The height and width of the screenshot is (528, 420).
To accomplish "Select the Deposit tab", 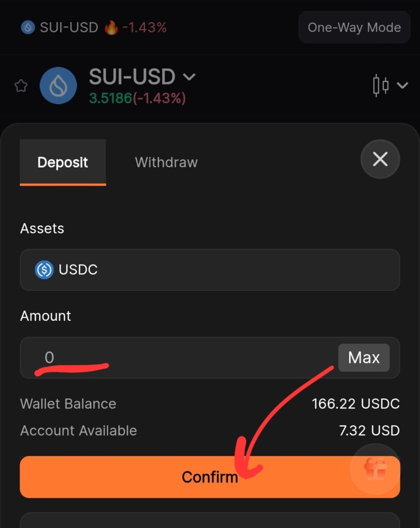I will click(62, 162).
